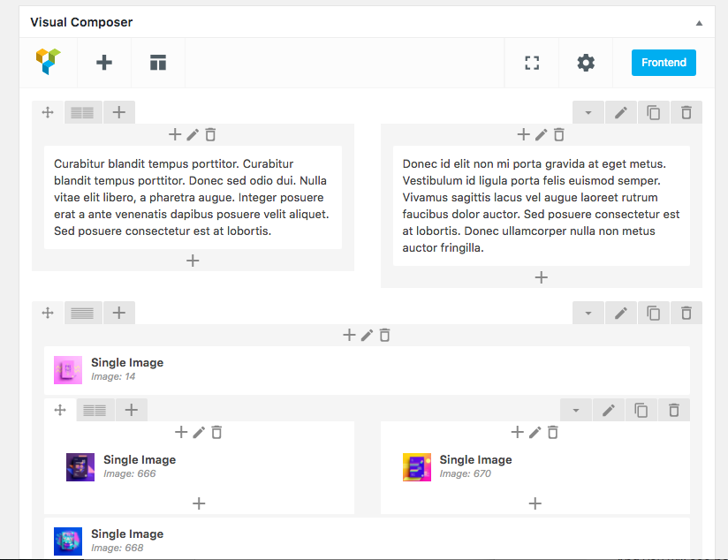This screenshot has height=560, width=728.
Task: Open the Single Image 14 thumbnail
Action: [x=68, y=369]
